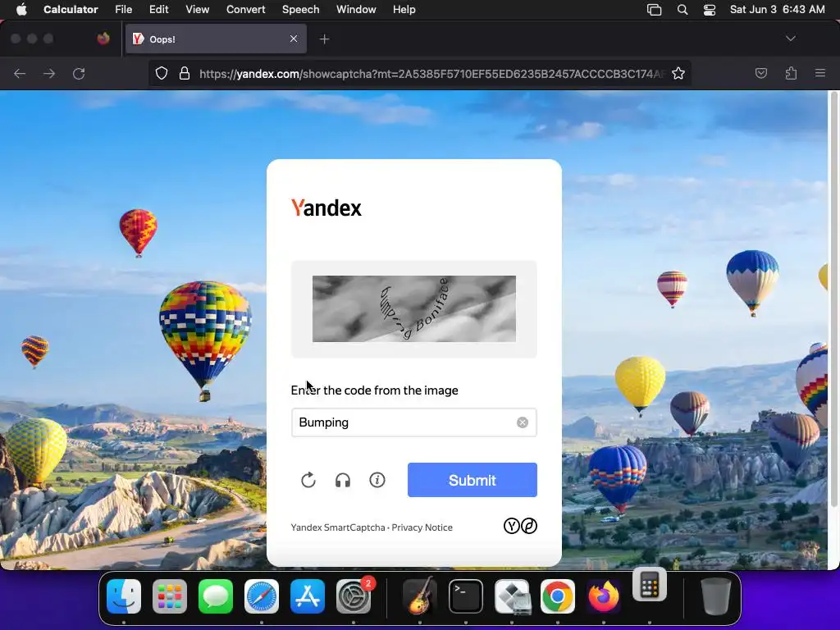Click the Firefox view icon beside tabs
This screenshot has height=630, width=840.
tap(103, 39)
